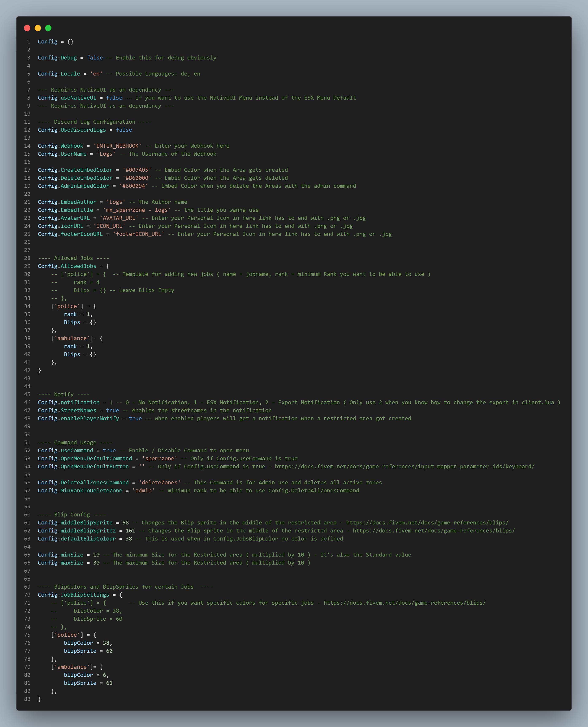The image size is (588, 727).
Task: Select the false value of Config.Debug
Action: (x=95, y=58)
